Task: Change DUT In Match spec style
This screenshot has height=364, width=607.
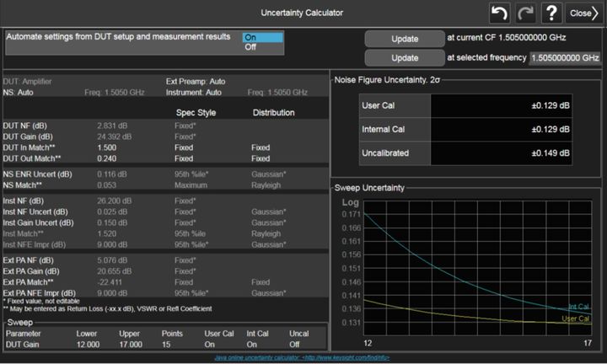Action: (184, 147)
